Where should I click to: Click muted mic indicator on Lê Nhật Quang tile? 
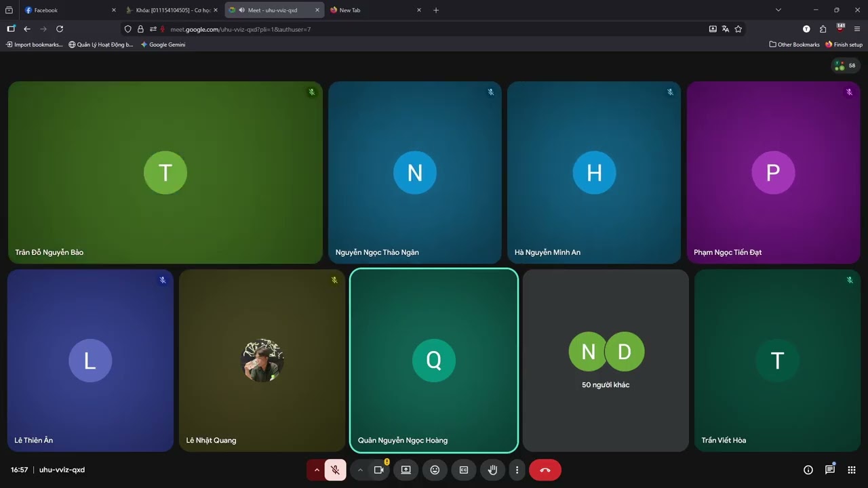(x=334, y=280)
